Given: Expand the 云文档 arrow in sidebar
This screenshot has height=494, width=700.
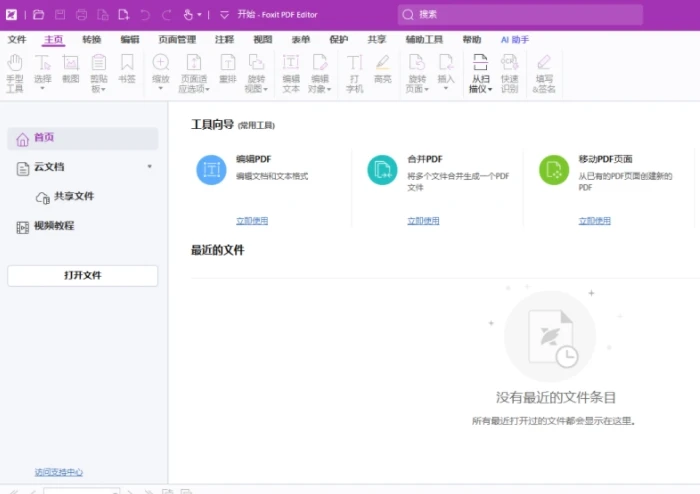Looking at the screenshot, I should pos(150,166).
